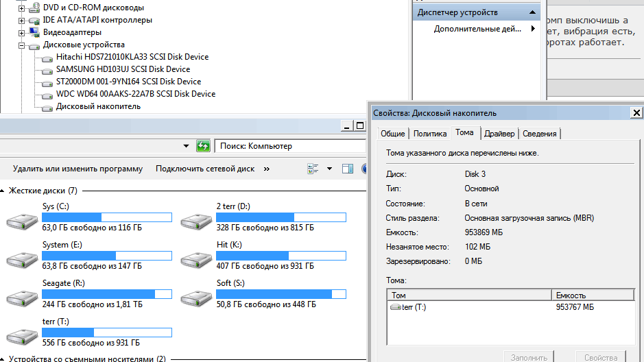
Task: Click the Поиск: Компьютер search field
Action: (x=290, y=146)
